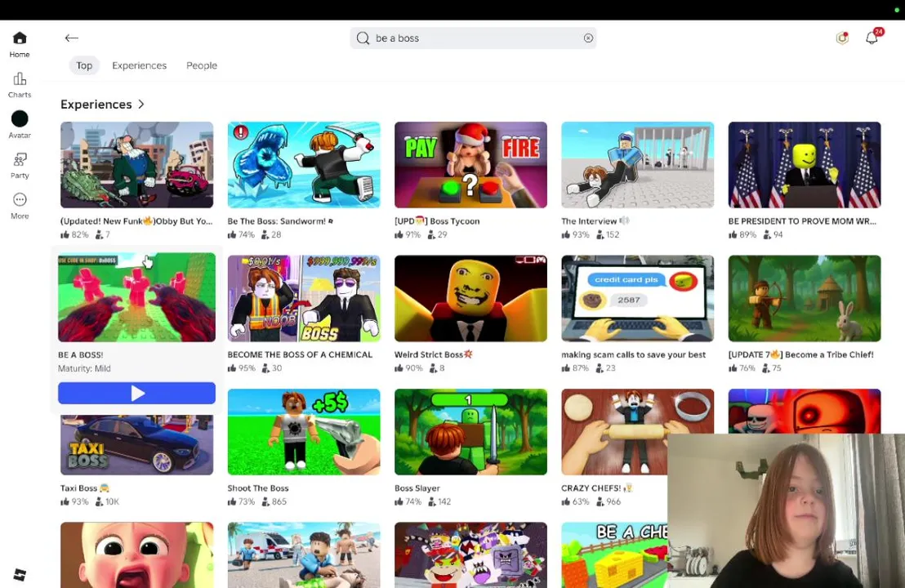Play BE A BOSS! with the blue play button
Screen dimensions: 905x588
[136, 393]
